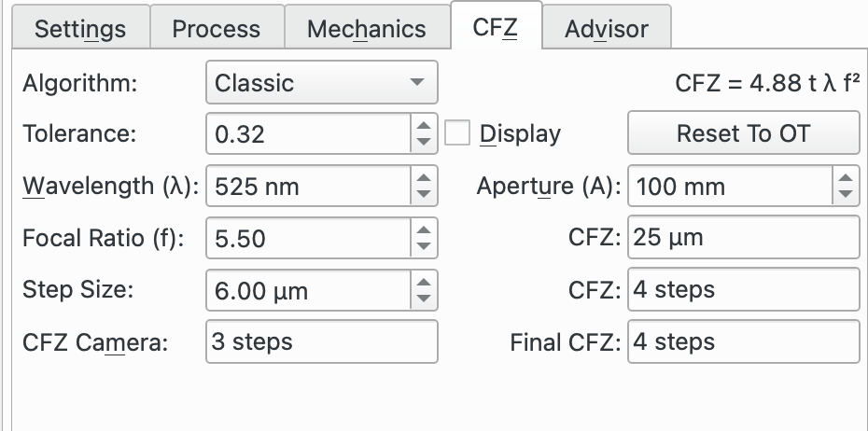Click the Tolerance value field
This screenshot has height=431, width=868.
[x=307, y=134]
